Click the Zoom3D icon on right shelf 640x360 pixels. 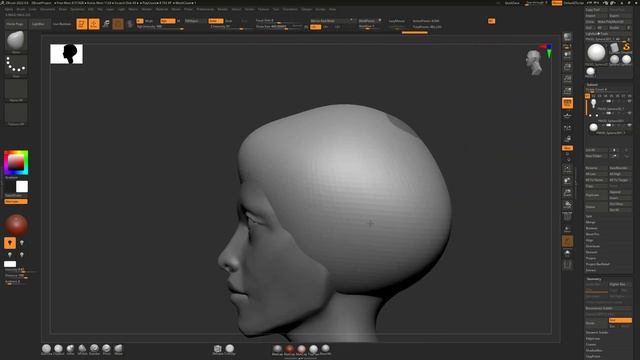tap(567, 192)
